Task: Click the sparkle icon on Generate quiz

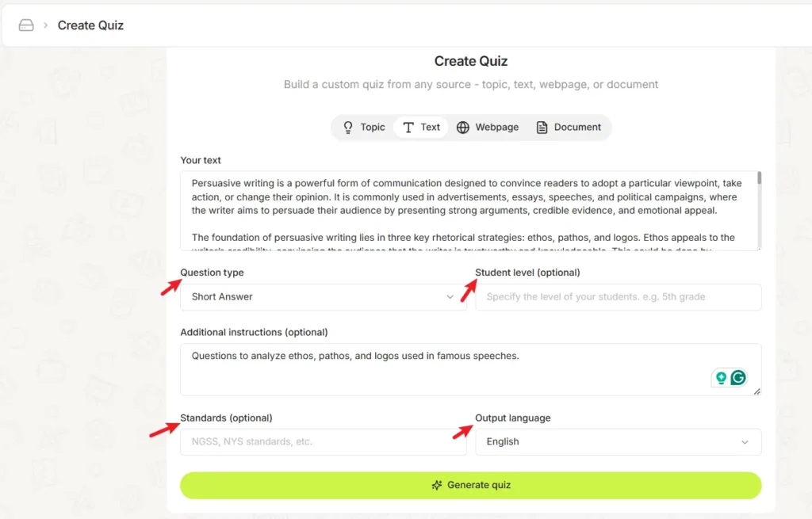Action: click(437, 485)
